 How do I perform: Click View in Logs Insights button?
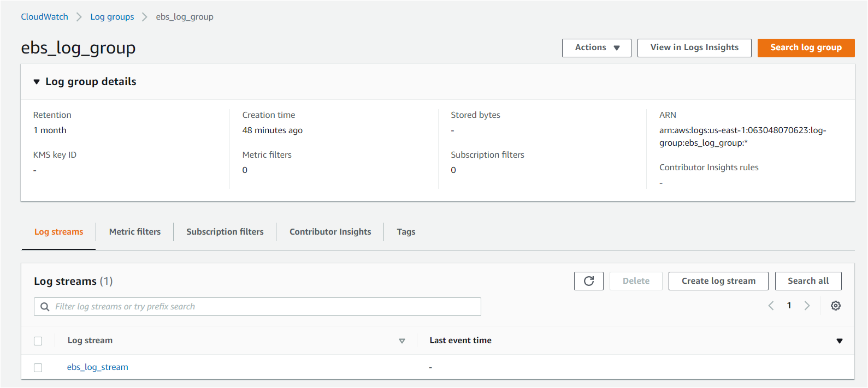pyautogui.click(x=694, y=48)
